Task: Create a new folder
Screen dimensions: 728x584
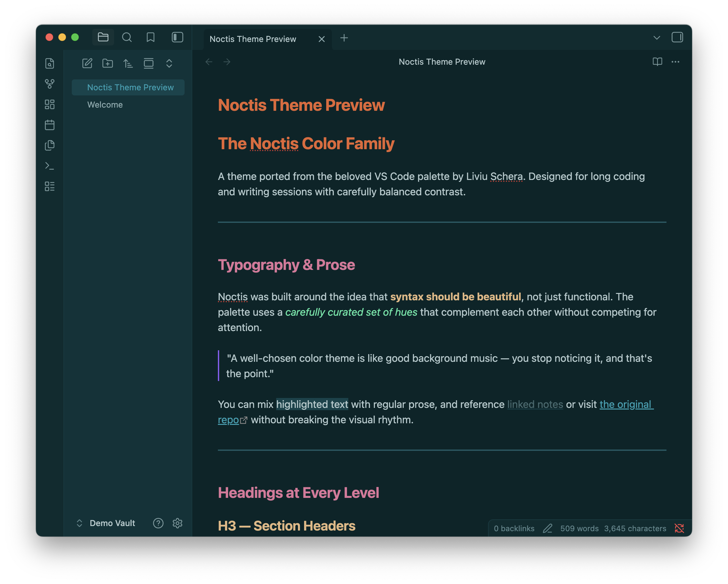Action: pyautogui.click(x=108, y=63)
